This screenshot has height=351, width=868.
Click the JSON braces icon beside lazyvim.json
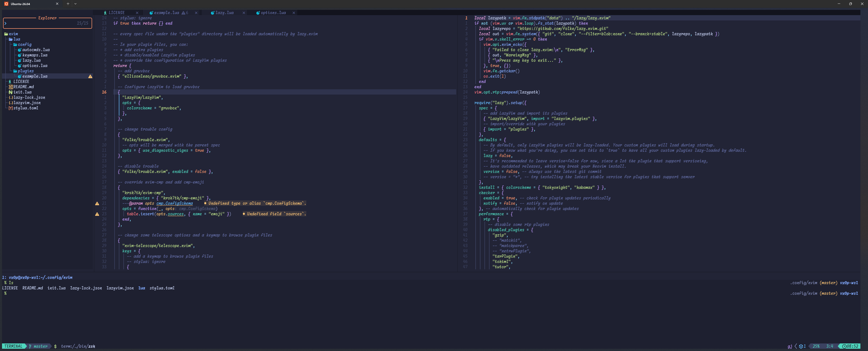coord(11,103)
